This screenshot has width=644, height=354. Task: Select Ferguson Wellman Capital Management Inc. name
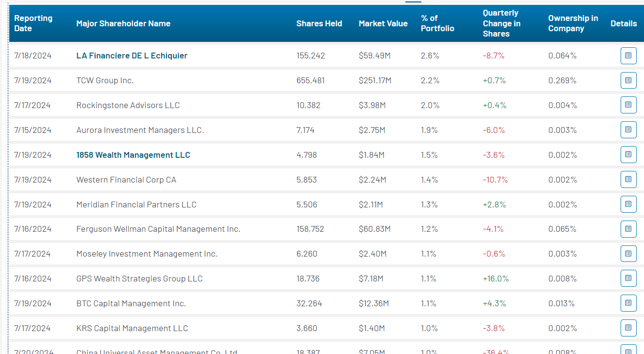[158, 229]
